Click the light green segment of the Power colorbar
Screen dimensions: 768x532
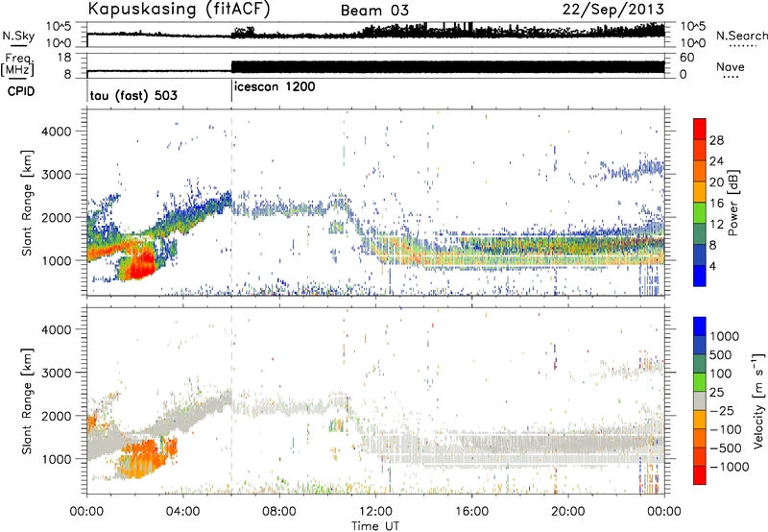700,213
